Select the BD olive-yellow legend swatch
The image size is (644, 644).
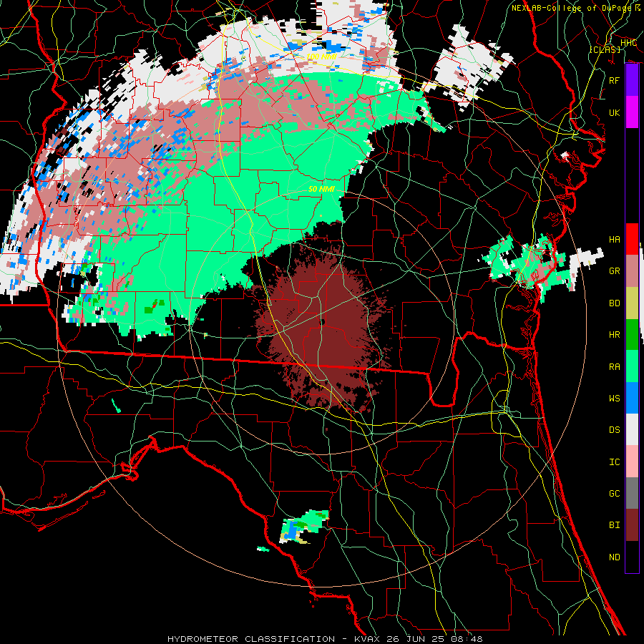pyautogui.click(x=632, y=303)
